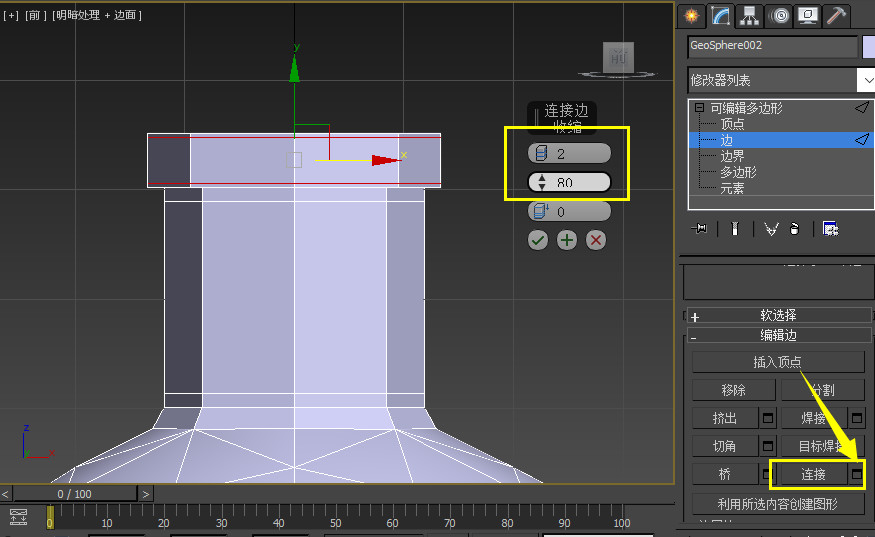Cancel the connect edges caddy
875x537 pixels.
point(596,240)
